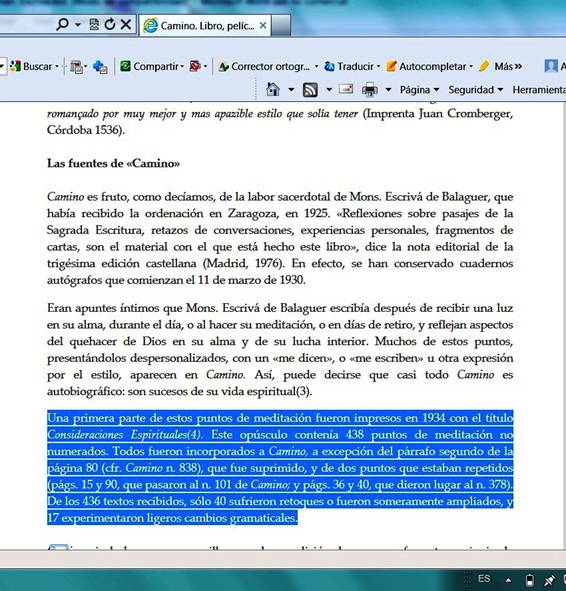Click the address bar search magnifier icon
Image resolution: width=566 pixels, height=591 pixels.
[x=62, y=24]
